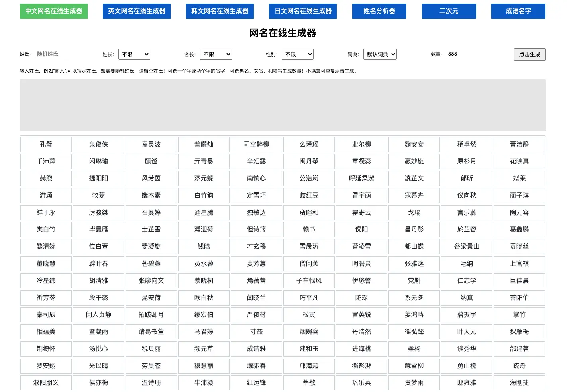Click the name 风芳茵

[151, 178]
